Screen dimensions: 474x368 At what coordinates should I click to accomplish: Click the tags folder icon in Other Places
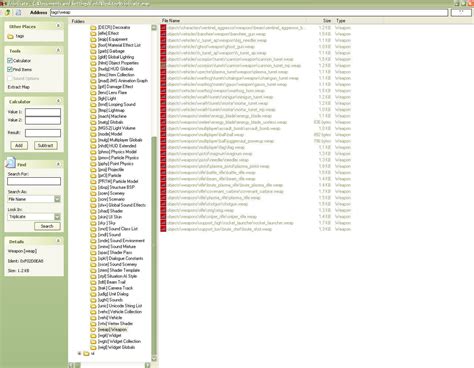(10, 36)
